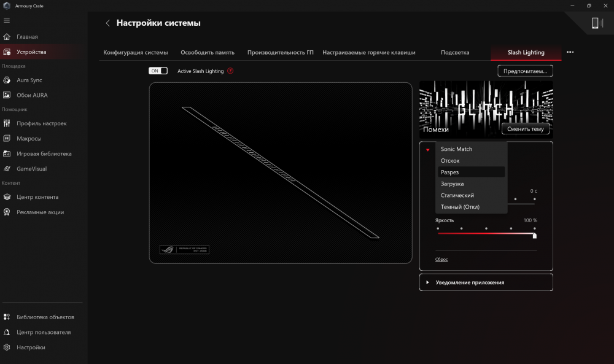
Task: Open the three-dots overflow tabs menu
Action: [570, 52]
